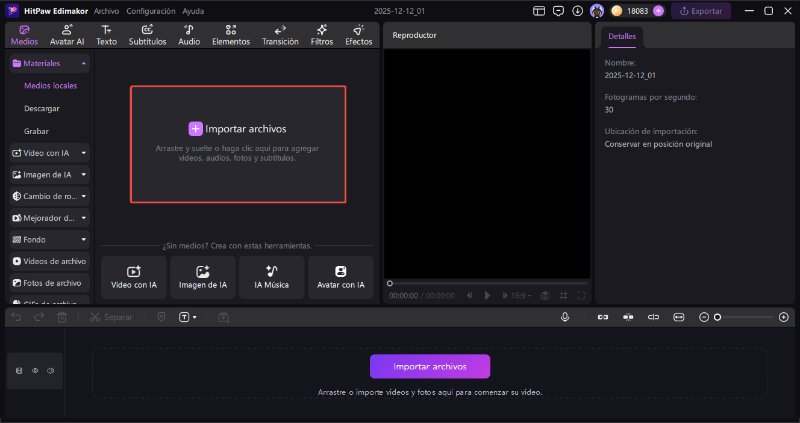This screenshot has height=423, width=800.
Task: Mute the timeline track speaker icon
Action: click(x=50, y=371)
